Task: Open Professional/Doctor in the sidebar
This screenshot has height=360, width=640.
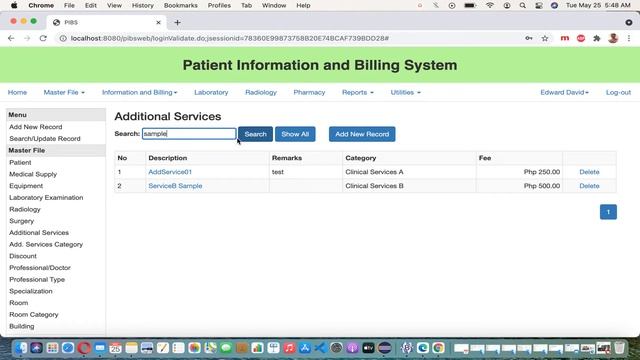Action: point(40,268)
